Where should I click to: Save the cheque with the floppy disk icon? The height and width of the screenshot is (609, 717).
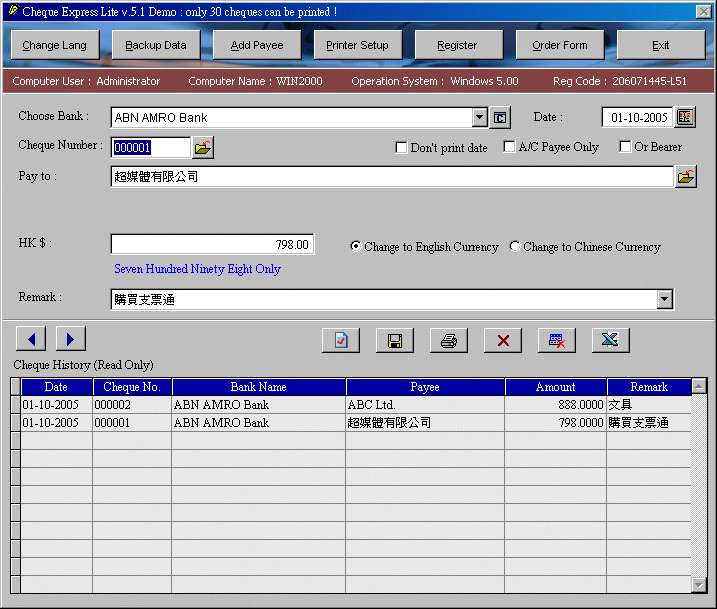[x=395, y=340]
